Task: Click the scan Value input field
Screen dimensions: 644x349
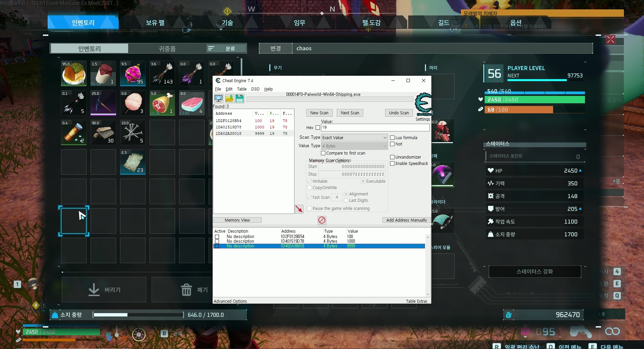Action: (x=375, y=127)
